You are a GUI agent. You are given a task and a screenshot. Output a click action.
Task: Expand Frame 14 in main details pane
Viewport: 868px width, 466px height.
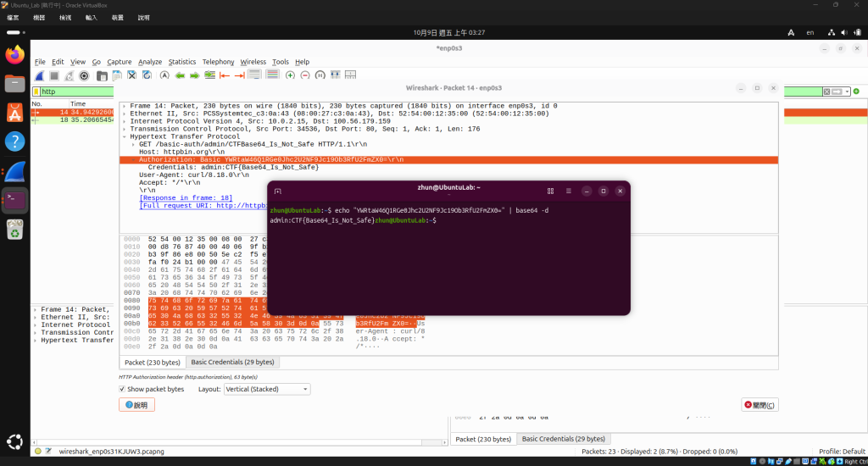click(x=36, y=310)
